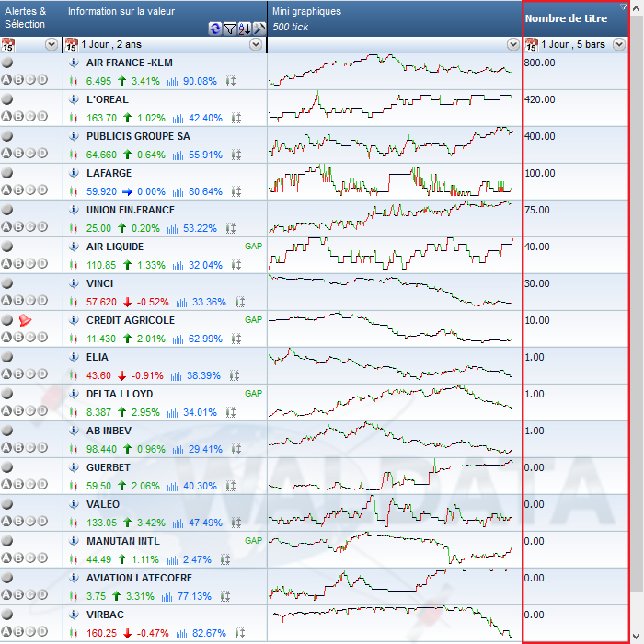
Task: Click volume bars icon for DELTA LLOYD
Action: pyautogui.click(x=173, y=413)
